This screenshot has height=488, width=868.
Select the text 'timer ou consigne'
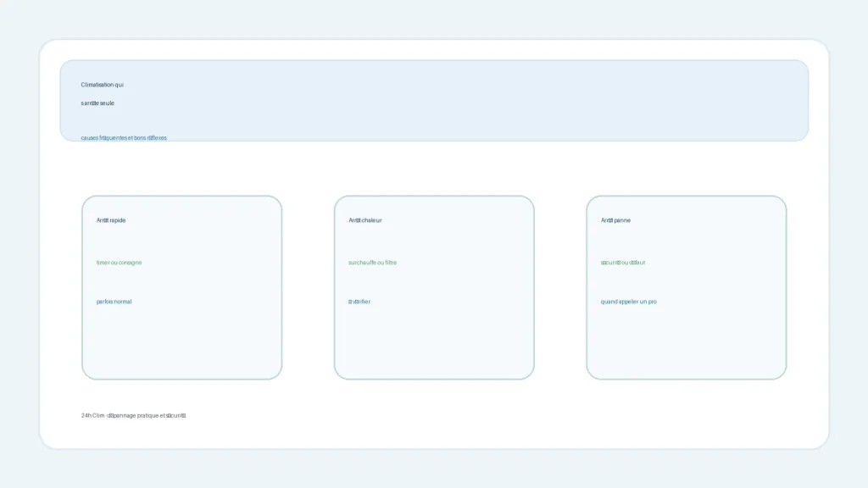(119, 263)
